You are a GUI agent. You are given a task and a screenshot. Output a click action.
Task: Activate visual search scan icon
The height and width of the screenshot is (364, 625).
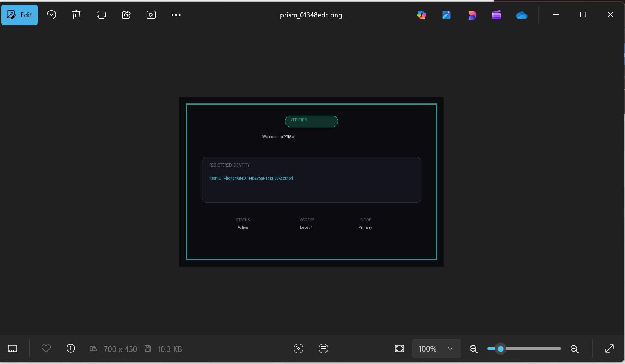point(299,349)
